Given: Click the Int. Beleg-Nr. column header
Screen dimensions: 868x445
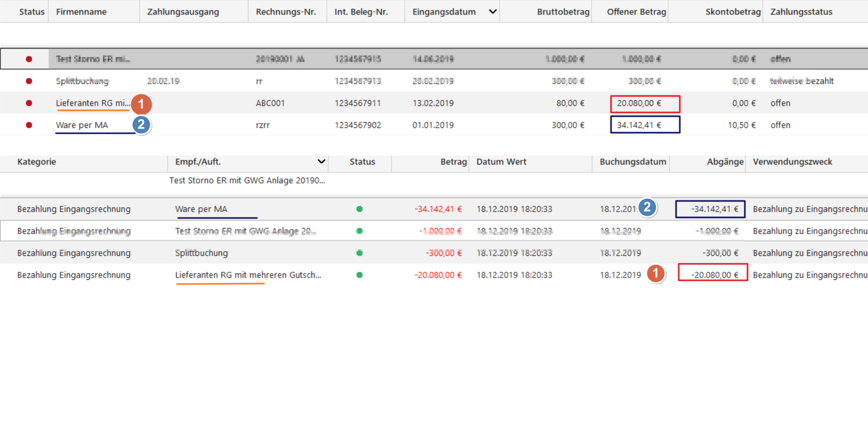Looking at the screenshot, I should pyautogui.click(x=361, y=12).
